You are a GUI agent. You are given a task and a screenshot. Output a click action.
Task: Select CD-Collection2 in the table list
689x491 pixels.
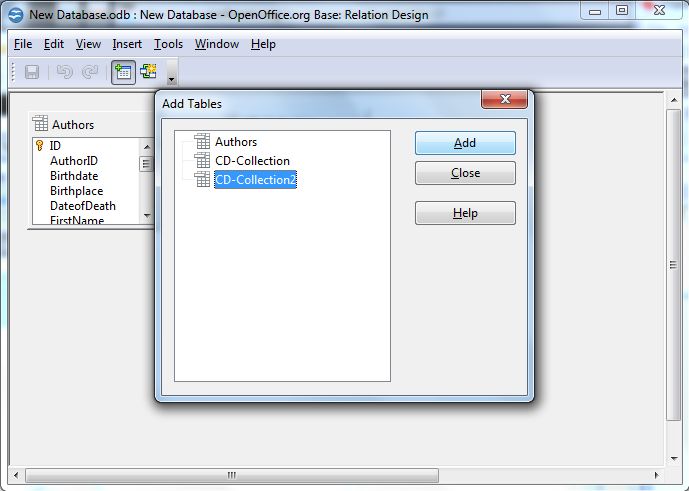click(255, 180)
